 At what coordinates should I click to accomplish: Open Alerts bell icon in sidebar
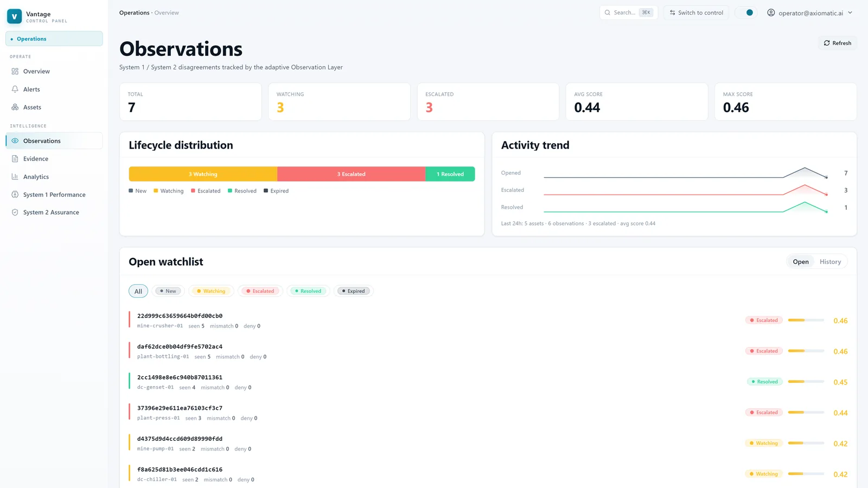click(x=15, y=89)
